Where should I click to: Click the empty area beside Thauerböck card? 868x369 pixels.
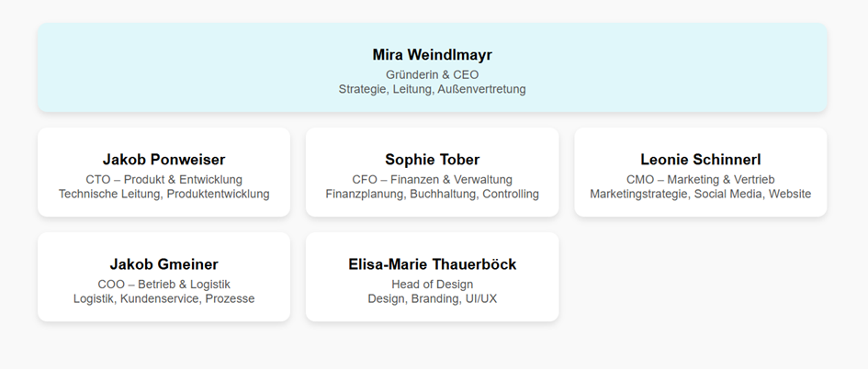[700, 277]
